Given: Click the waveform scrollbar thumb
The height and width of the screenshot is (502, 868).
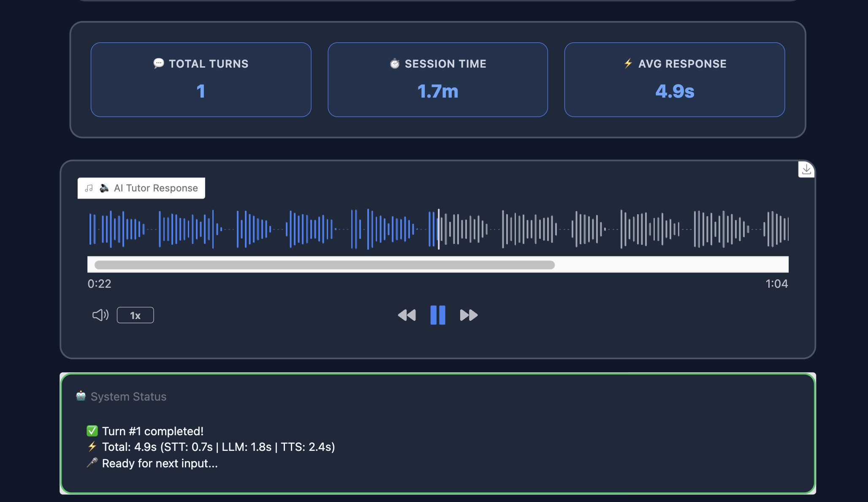Looking at the screenshot, I should 324,265.
